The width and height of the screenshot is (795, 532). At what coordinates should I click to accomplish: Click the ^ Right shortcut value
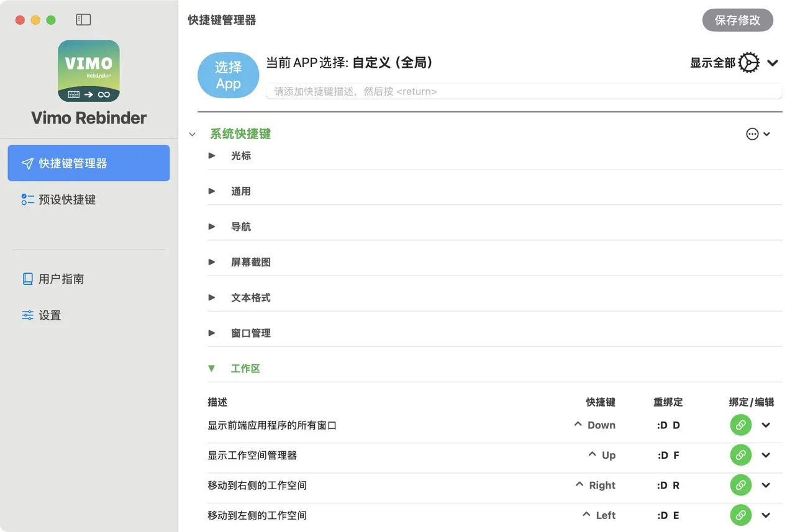[x=595, y=485]
